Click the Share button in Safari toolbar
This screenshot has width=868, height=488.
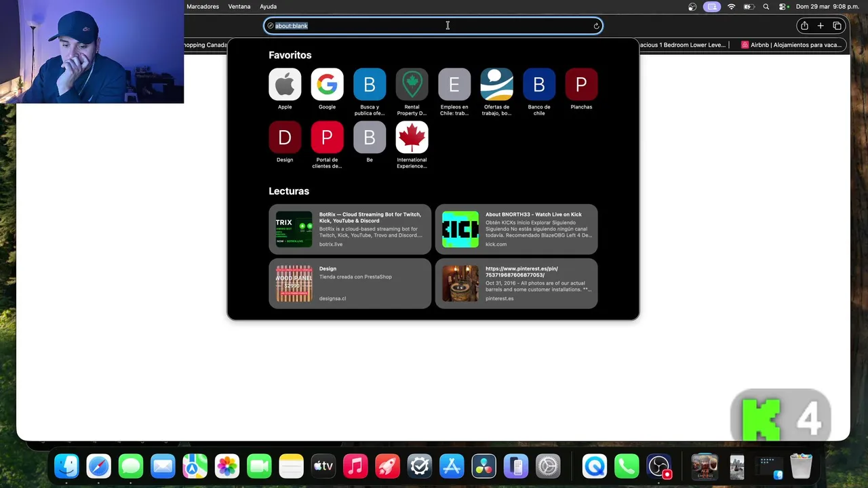(x=804, y=26)
